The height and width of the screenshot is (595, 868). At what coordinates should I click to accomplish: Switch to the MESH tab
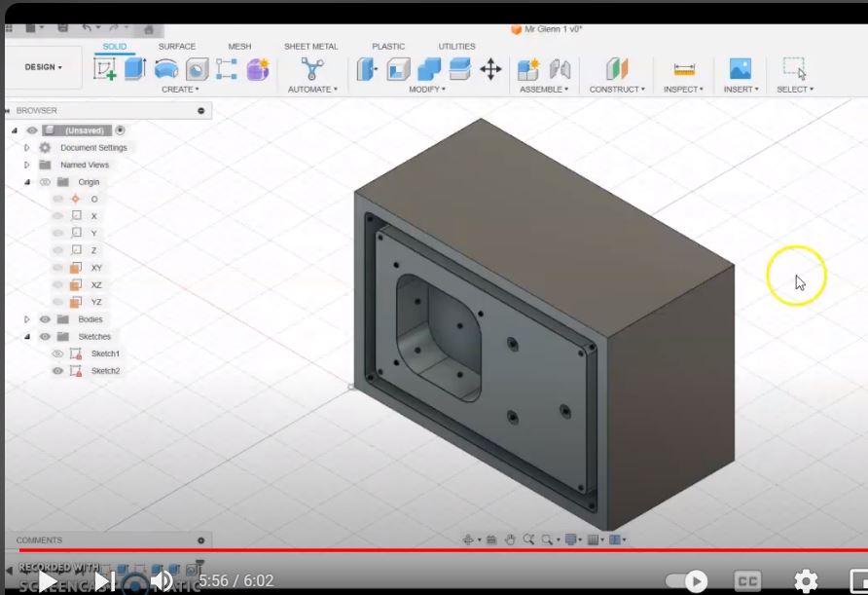[239, 47]
